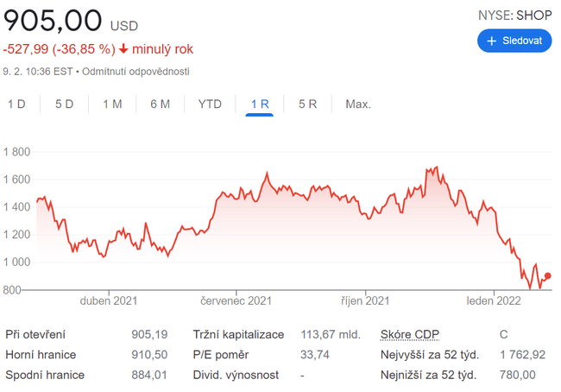Viewport: 561px width, 392px height.
Task: Click the 52-week high value 1 762,92
Action: (522, 355)
